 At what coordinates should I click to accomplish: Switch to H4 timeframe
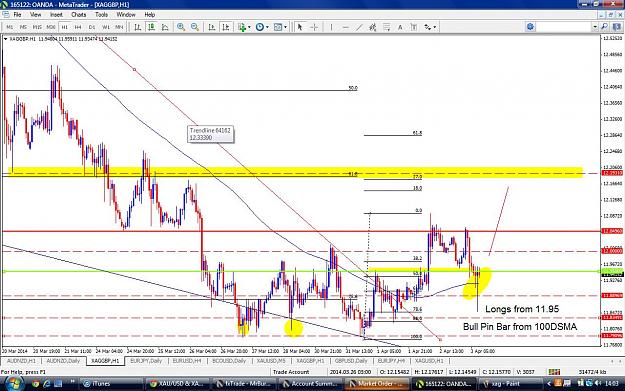[78, 27]
